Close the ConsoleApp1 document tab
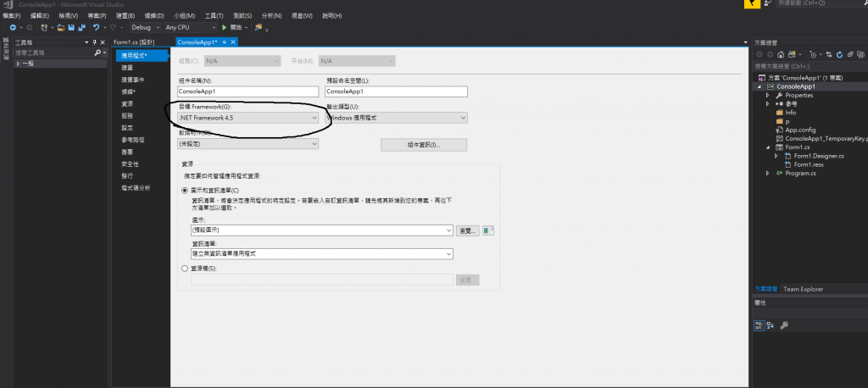The image size is (868, 388). (233, 42)
